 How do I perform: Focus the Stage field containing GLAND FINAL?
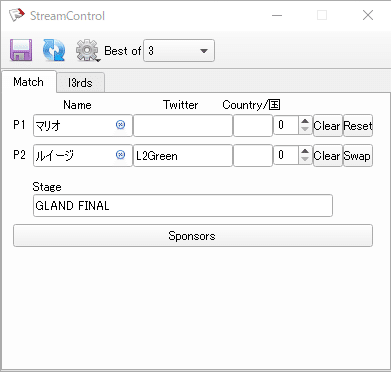point(183,206)
